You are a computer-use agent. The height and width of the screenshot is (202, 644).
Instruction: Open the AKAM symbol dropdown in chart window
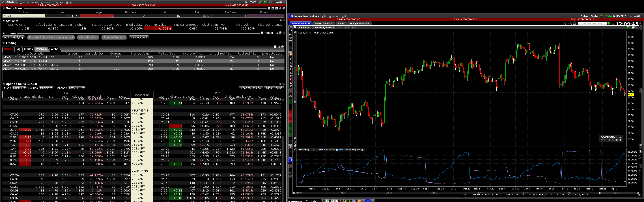coord(304,27)
